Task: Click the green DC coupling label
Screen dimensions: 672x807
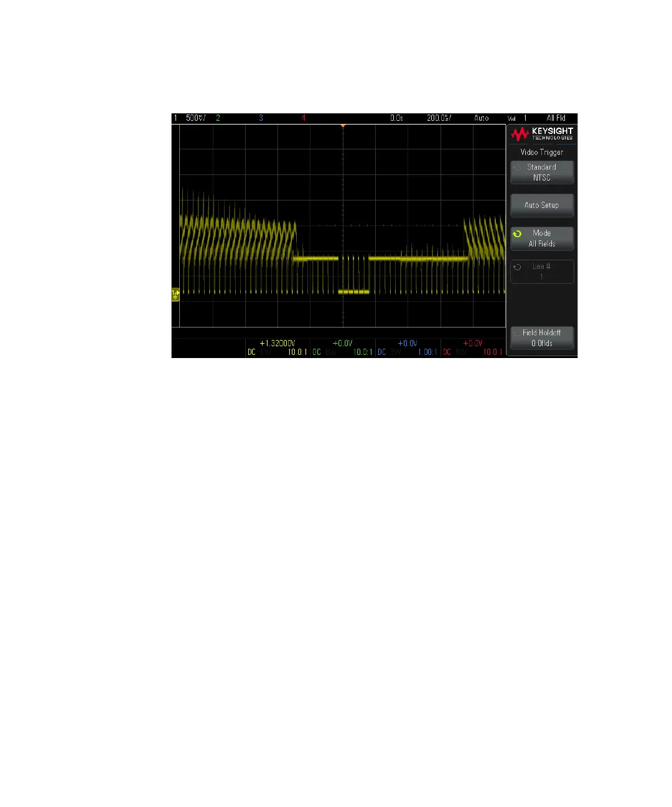Action: coord(317,352)
